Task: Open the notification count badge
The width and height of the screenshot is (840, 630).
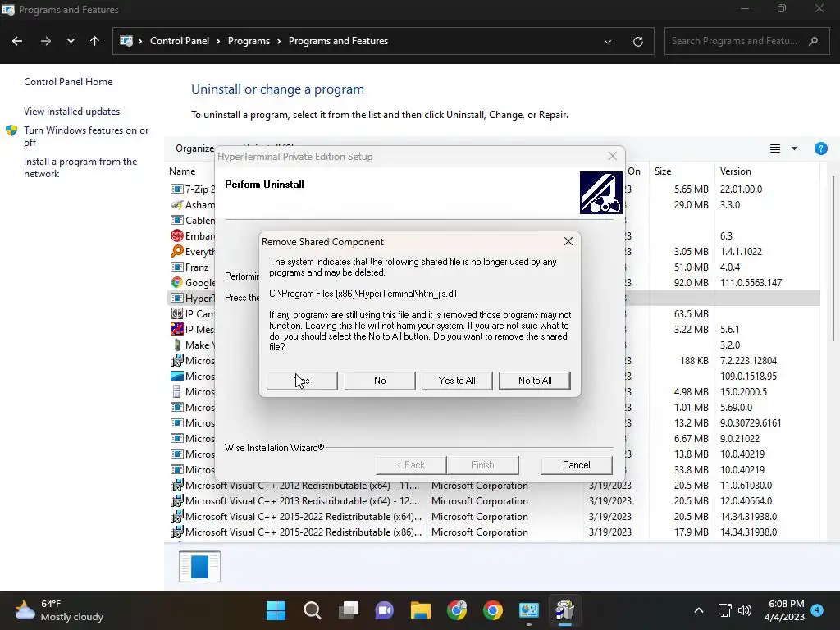Action: (817, 610)
